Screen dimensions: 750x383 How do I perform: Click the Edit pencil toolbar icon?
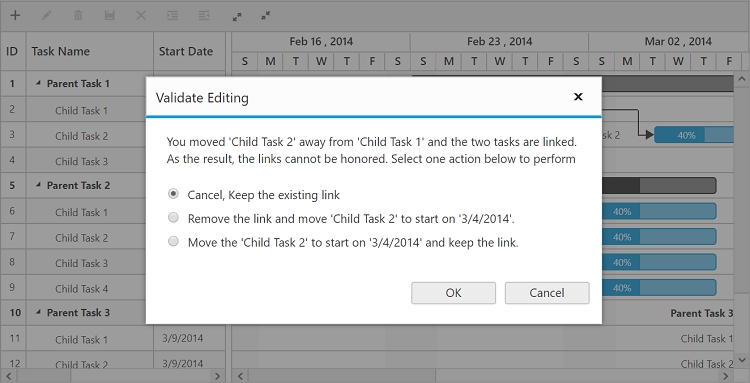[x=46, y=15]
